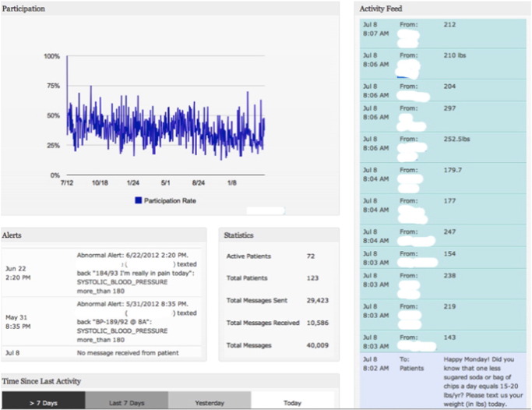Click the Total Patients statistic row
The width and height of the screenshot is (532, 410).
[278, 278]
